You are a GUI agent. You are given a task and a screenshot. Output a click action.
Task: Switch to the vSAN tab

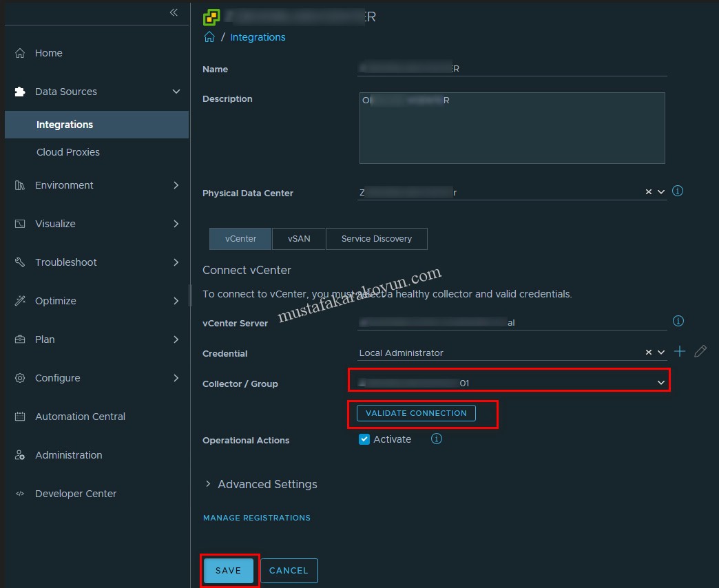tap(299, 239)
